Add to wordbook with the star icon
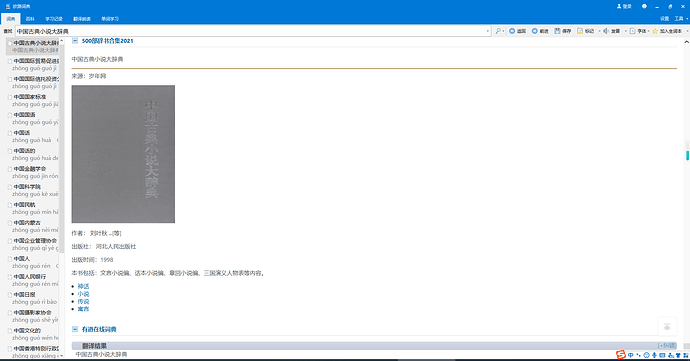Viewport: 690px width, 361px height. 655,31
